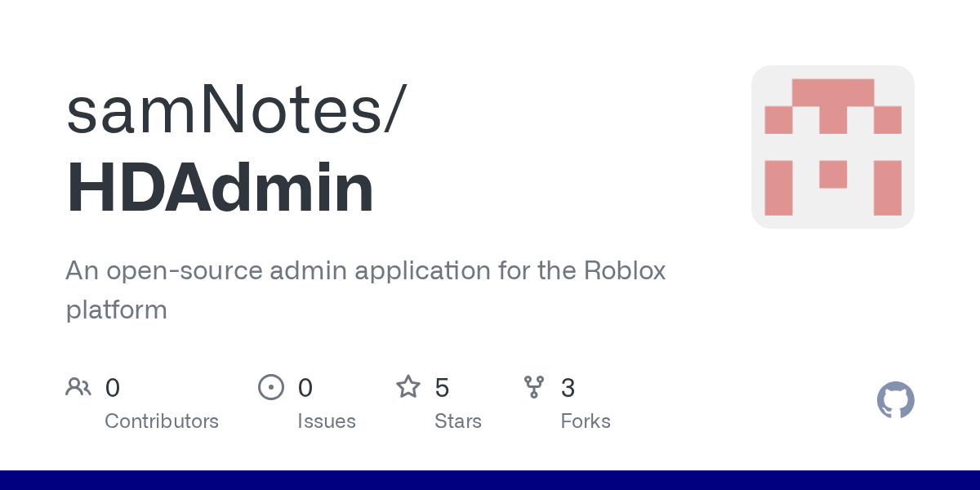The width and height of the screenshot is (980, 490).
Task: Click the Issues circle-dot icon
Action: (271, 387)
